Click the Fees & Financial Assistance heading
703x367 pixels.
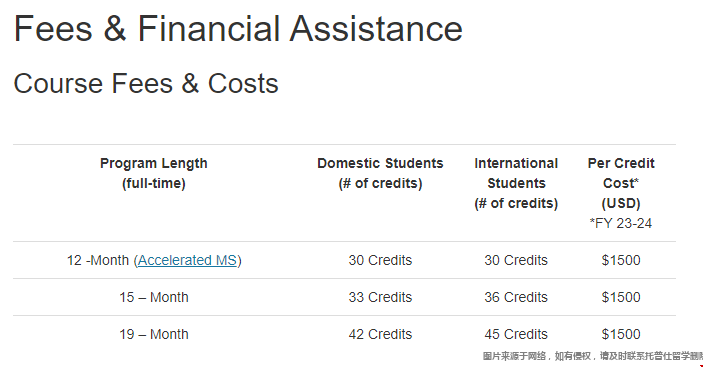coord(238,29)
